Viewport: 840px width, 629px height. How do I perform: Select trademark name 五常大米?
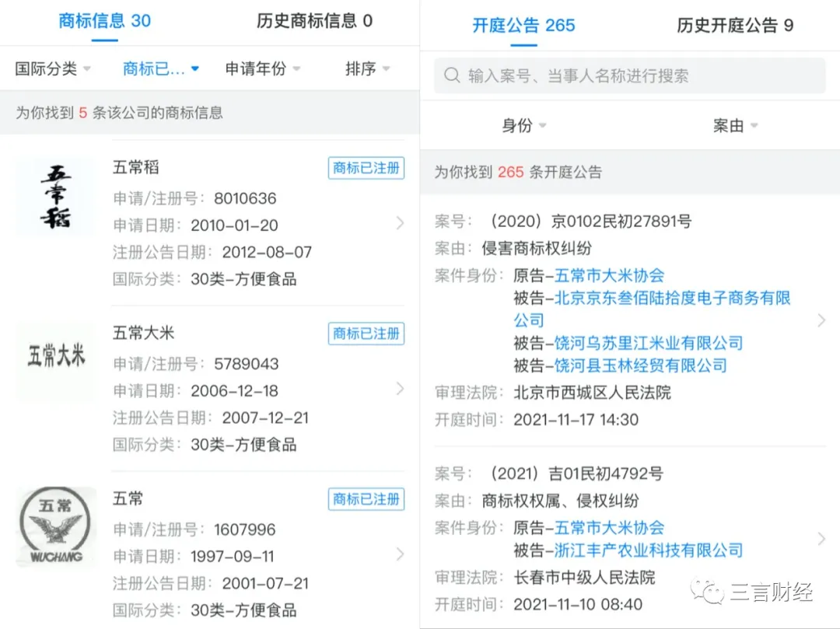pyautogui.click(x=144, y=333)
